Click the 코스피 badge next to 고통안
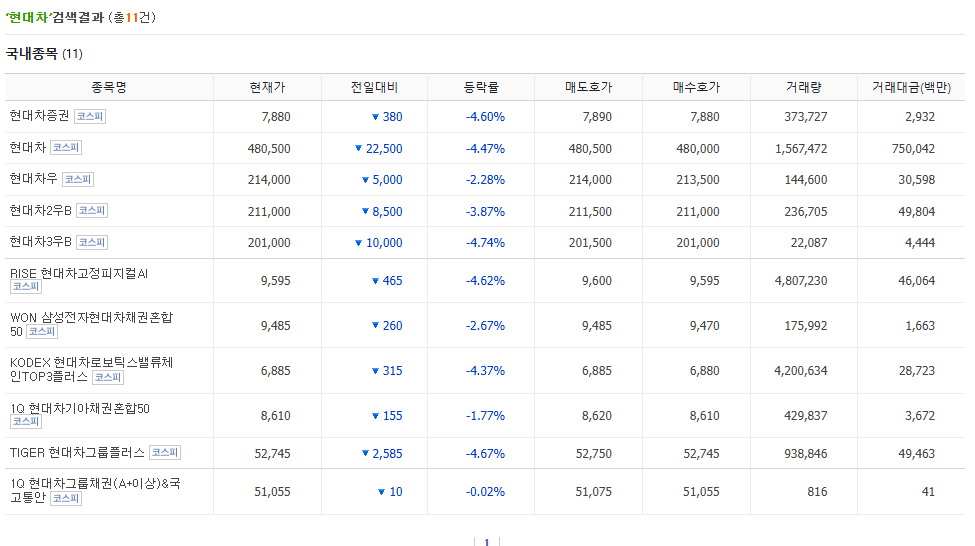 [66, 499]
